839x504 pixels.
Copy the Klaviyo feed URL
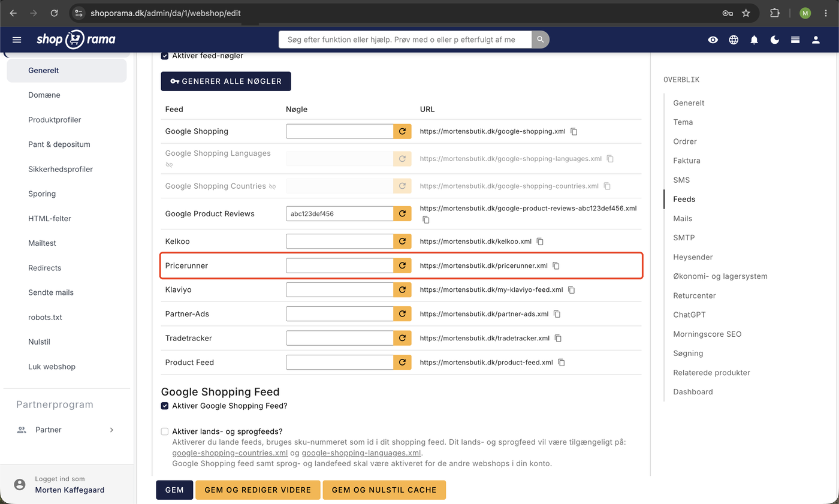click(572, 289)
